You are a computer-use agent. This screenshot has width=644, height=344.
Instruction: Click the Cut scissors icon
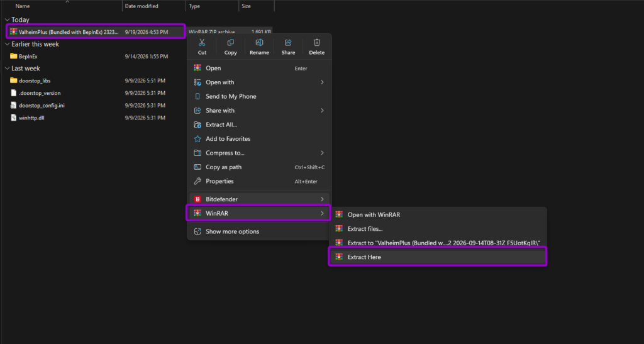[x=202, y=43]
